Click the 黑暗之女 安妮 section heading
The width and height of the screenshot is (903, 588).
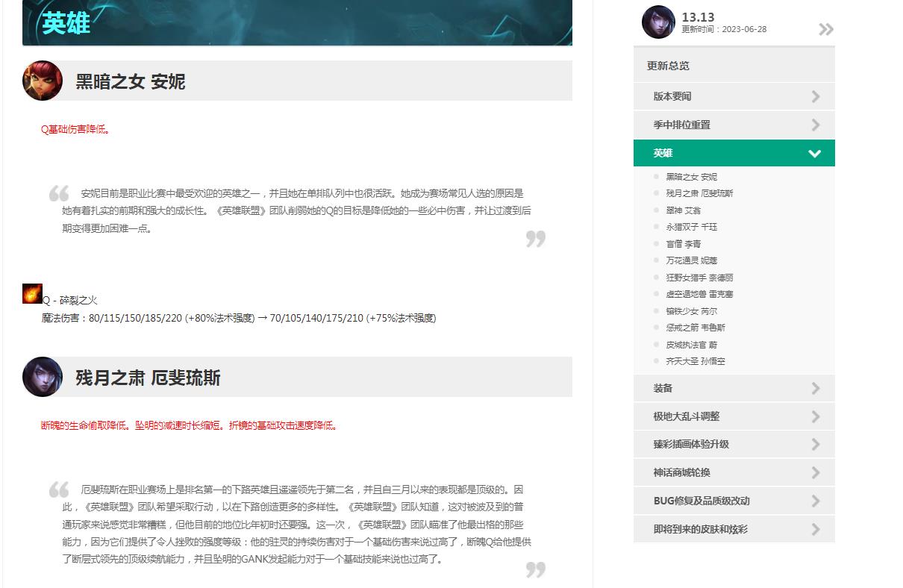point(131,81)
